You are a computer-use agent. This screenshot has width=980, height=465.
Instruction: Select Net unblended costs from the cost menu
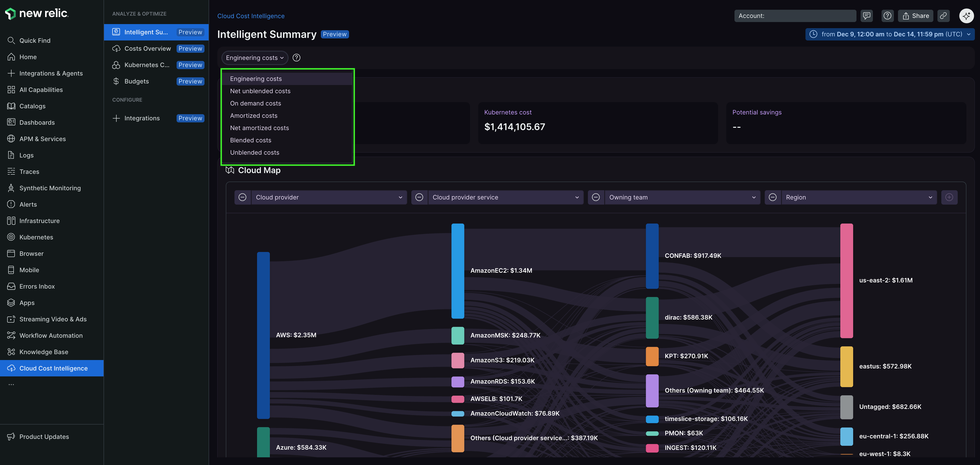point(260,91)
